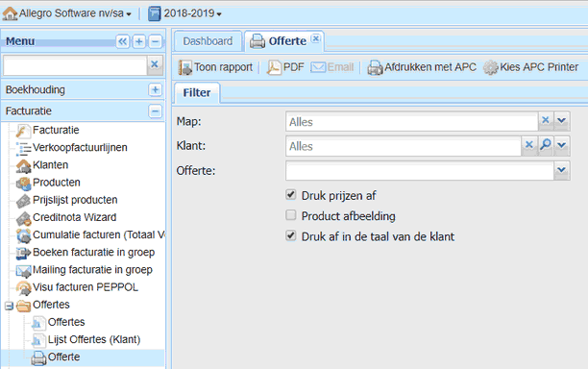Image resolution: width=588 pixels, height=369 pixels.
Task: Search Klant with magnifier icon
Action: [x=546, y=145]
